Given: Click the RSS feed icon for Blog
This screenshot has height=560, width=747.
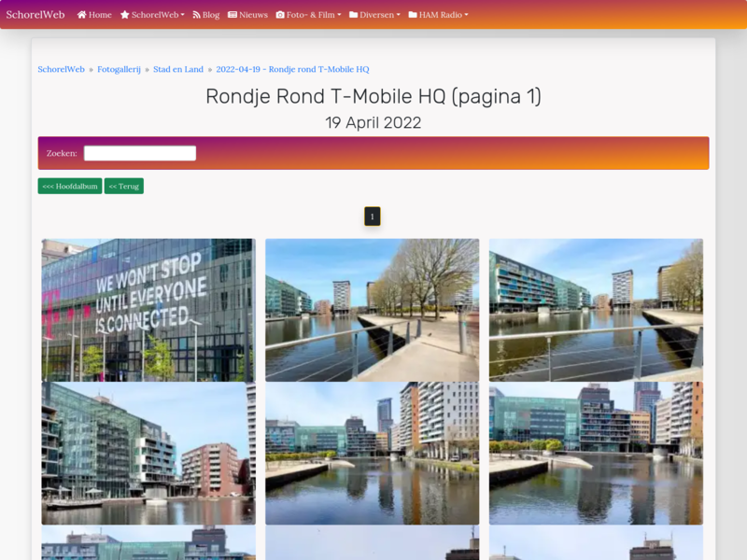Looking at the screenshot, I should click(x=196, y=15).
